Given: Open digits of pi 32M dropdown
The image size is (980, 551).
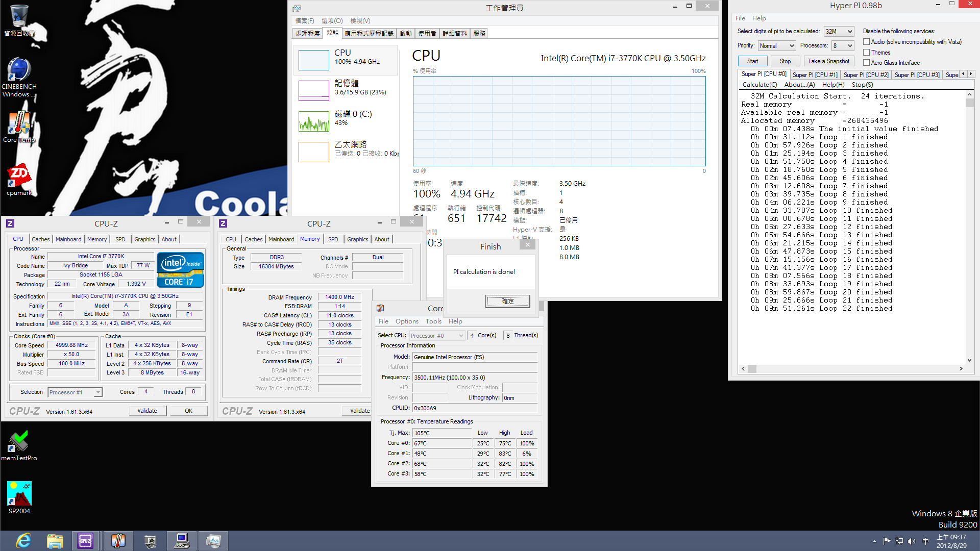Looking at the screenshot, I should tap(839, 31).
